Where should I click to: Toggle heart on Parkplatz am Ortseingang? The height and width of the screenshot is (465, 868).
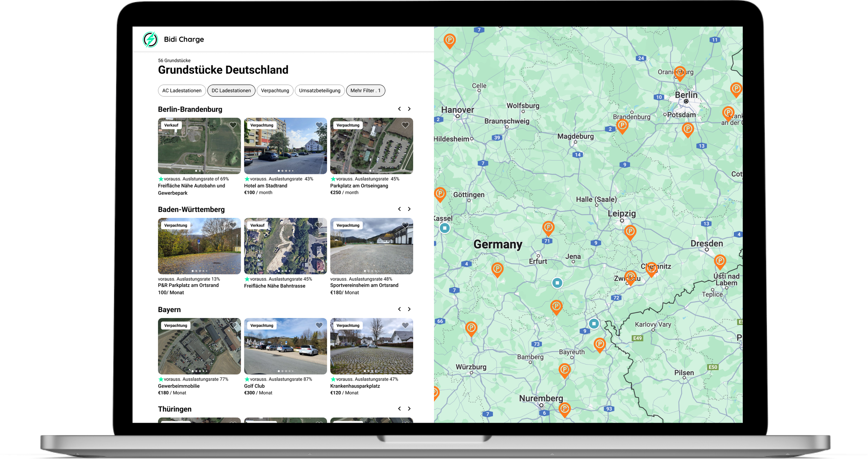(405, 125)
